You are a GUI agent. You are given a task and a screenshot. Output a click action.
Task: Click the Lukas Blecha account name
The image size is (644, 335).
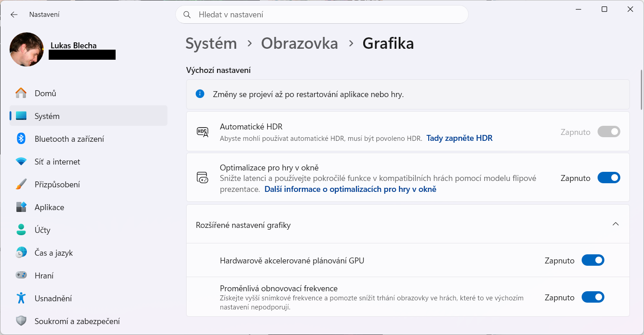pos(73,45)
